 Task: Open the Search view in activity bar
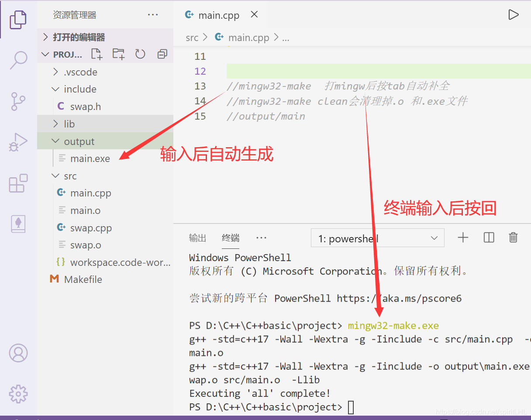(18, 60)
